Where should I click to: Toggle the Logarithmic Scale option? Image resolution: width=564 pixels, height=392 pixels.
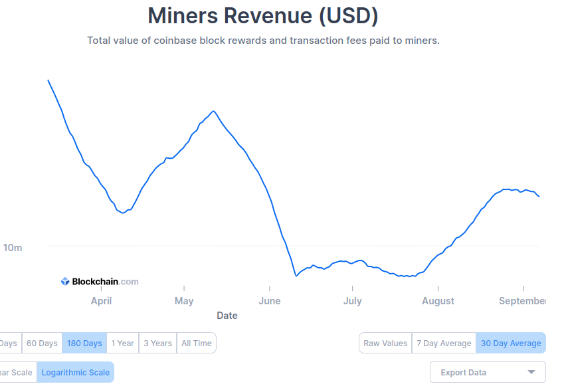coord(76,372)
